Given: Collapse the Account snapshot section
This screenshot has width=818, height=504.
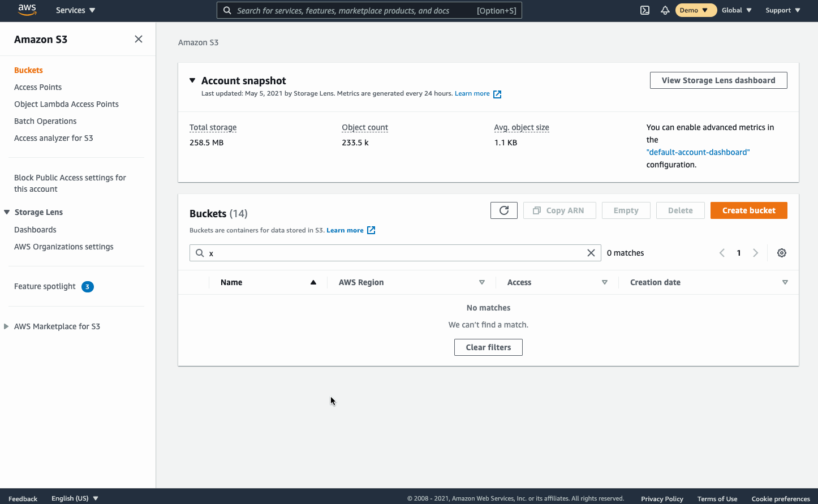Looking at the screenshot, I should coord(192,80).
